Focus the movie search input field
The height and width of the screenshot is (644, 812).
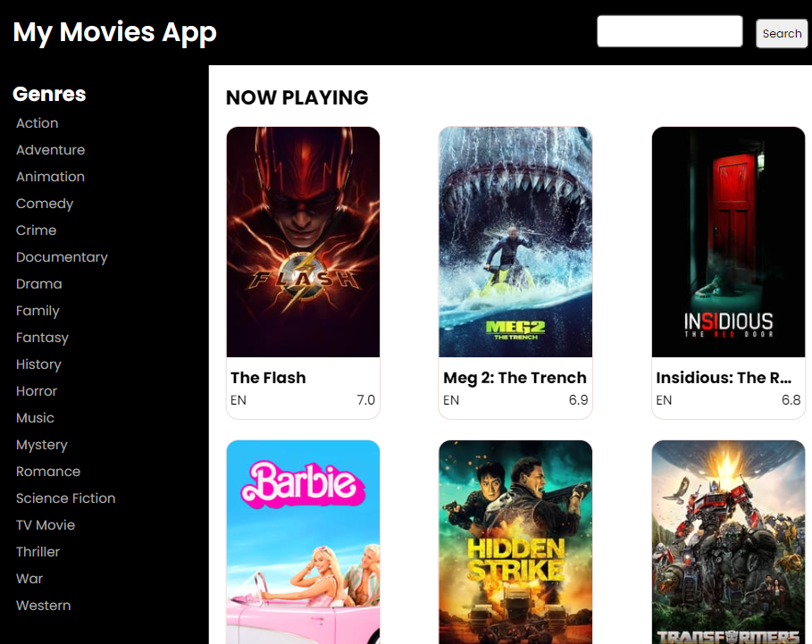(x=669, y=31)
